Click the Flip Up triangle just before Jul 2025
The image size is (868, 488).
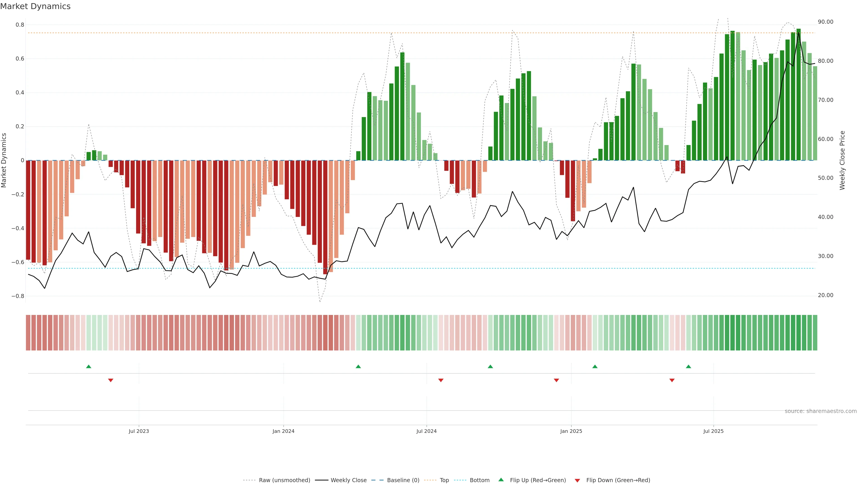coord(688,366)
